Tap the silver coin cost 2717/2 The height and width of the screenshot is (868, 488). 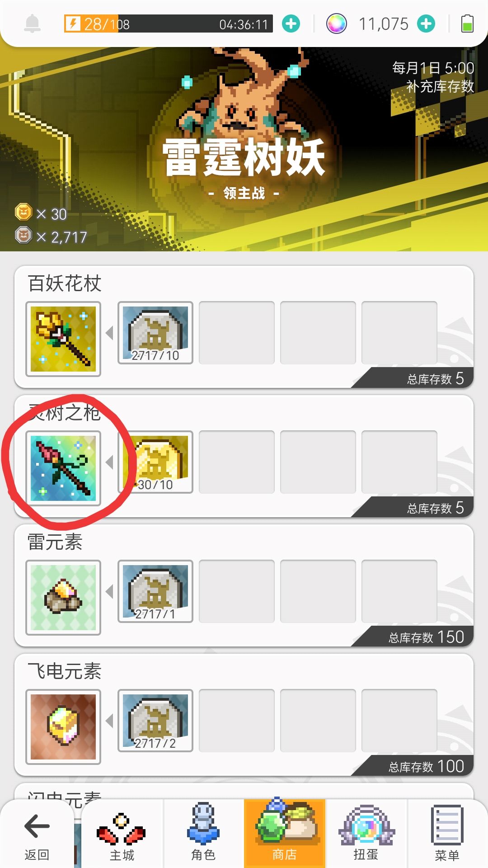click(x=155, y=721)
